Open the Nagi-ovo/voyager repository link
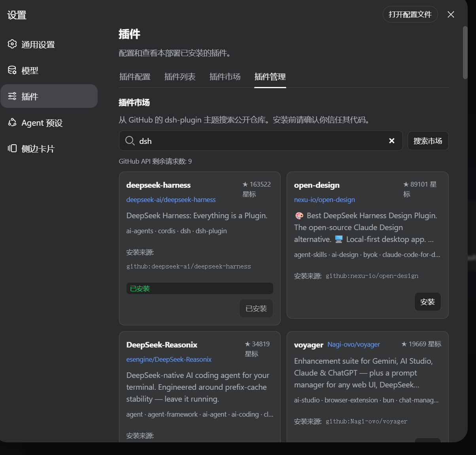Image resolution: width=476 pixels, height=455 pixels. pos(353,344)
